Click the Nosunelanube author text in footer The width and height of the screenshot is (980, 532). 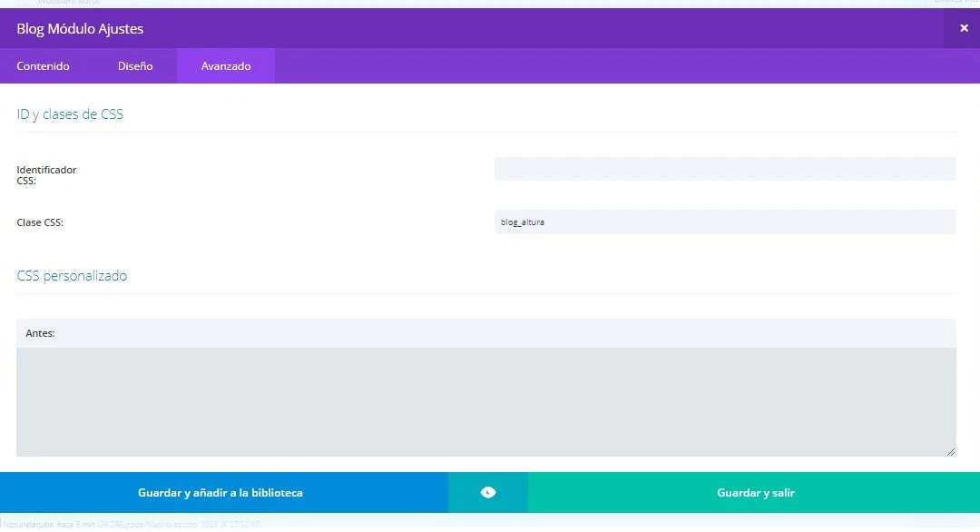[28, 525]
